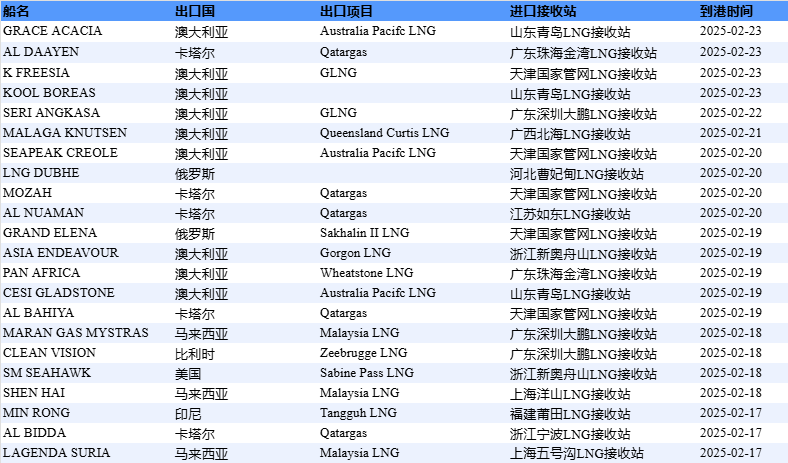Click 比利时 export country cell
Image resolution: width=788 pixels, height=463 pixels.
coord(195,354)
